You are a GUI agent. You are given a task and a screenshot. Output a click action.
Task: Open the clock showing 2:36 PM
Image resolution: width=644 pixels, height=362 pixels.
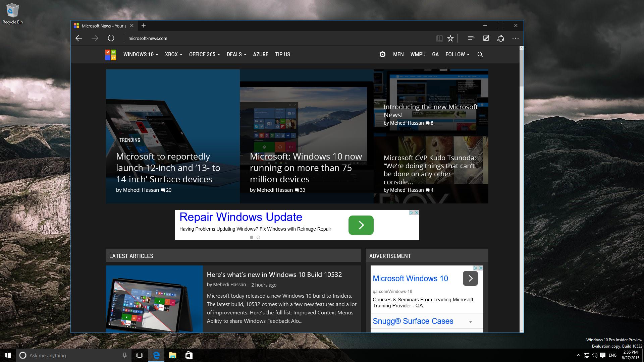click(630, 355)
